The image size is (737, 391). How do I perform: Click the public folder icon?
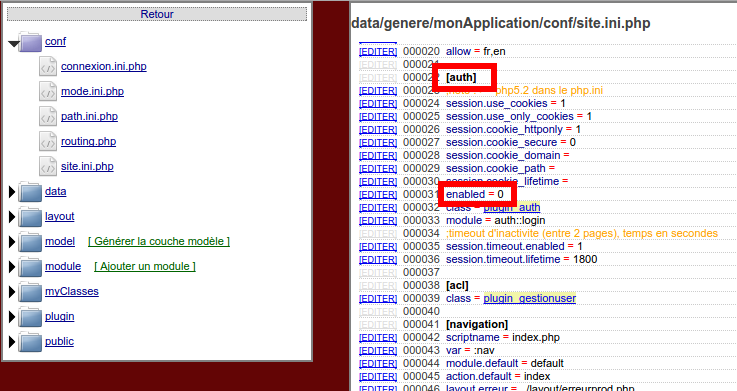click(x=31, y=342)
